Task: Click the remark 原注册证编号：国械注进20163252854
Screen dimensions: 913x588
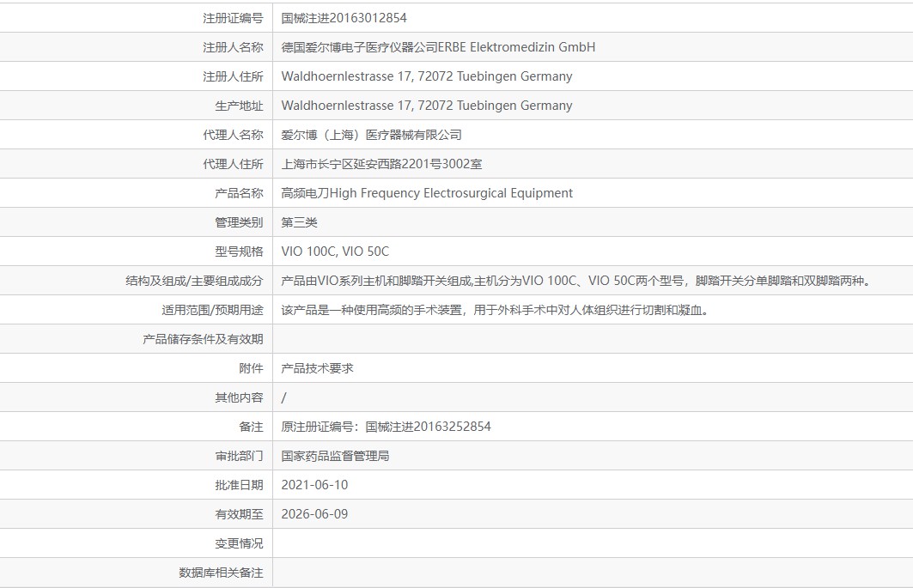Action: 386,427
